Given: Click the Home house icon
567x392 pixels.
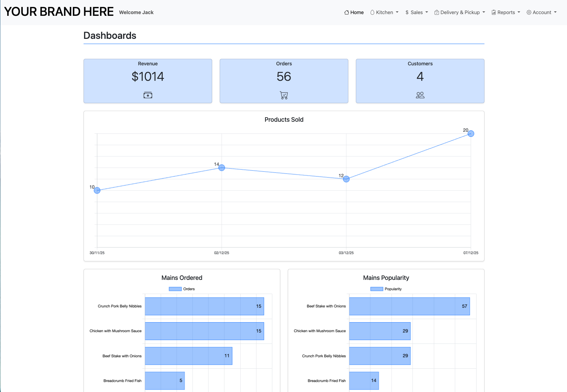Looking at the screenshot, I should click(x=346, y=12).
